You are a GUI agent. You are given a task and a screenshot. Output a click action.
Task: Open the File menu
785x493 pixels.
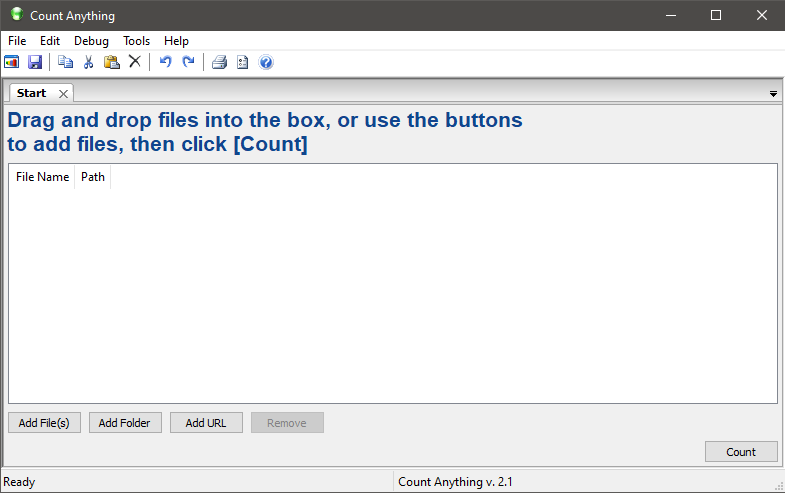[x=17, y=41]
